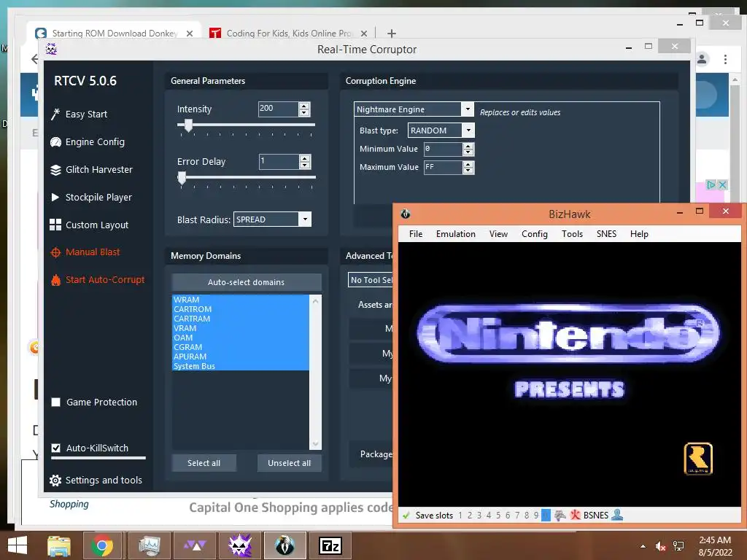Screen dimensions: 747x560
Task: Toggle Auto-KillSwitch checkbox
Action: click(55, 448)
